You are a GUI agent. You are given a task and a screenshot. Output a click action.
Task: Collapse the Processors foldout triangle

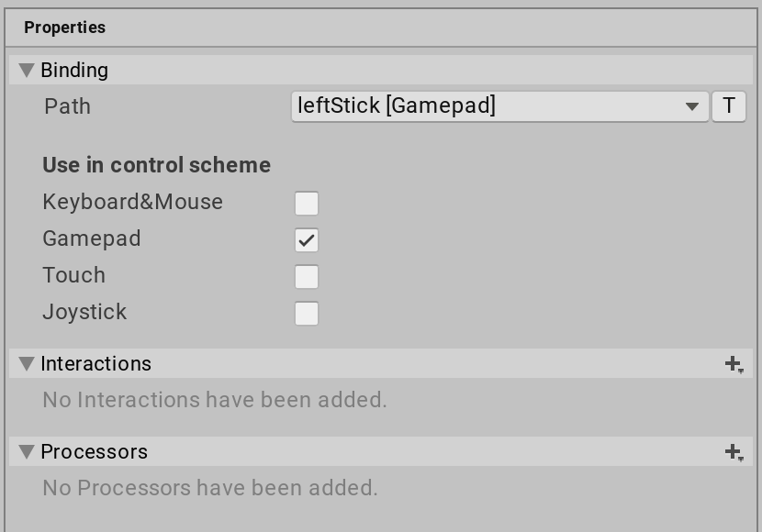pyautogui.click(x=26, y=452)
